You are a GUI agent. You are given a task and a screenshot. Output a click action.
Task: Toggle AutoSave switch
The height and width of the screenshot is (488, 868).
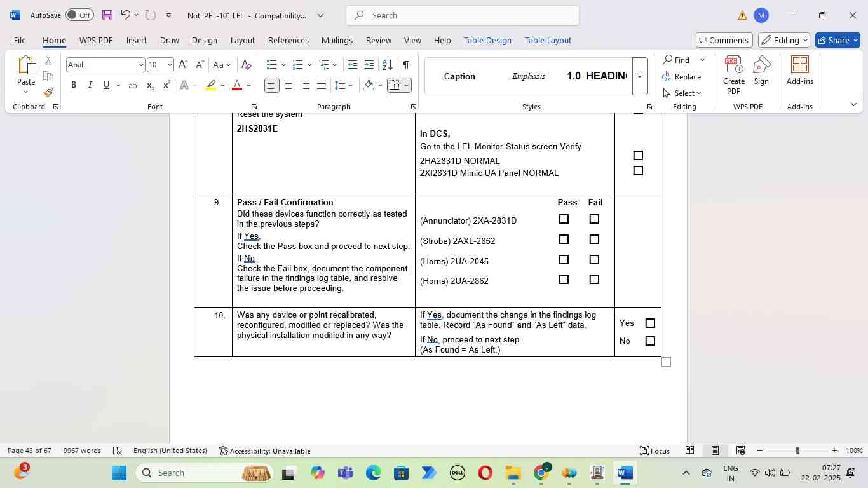coord(79,15)
